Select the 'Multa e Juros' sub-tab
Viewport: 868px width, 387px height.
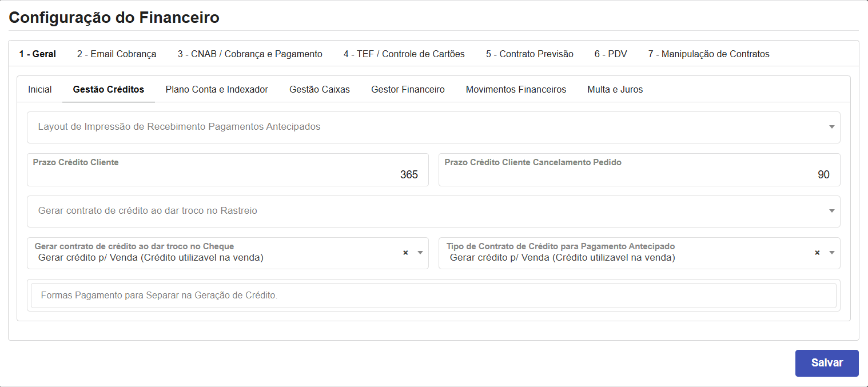coord(615,89)
